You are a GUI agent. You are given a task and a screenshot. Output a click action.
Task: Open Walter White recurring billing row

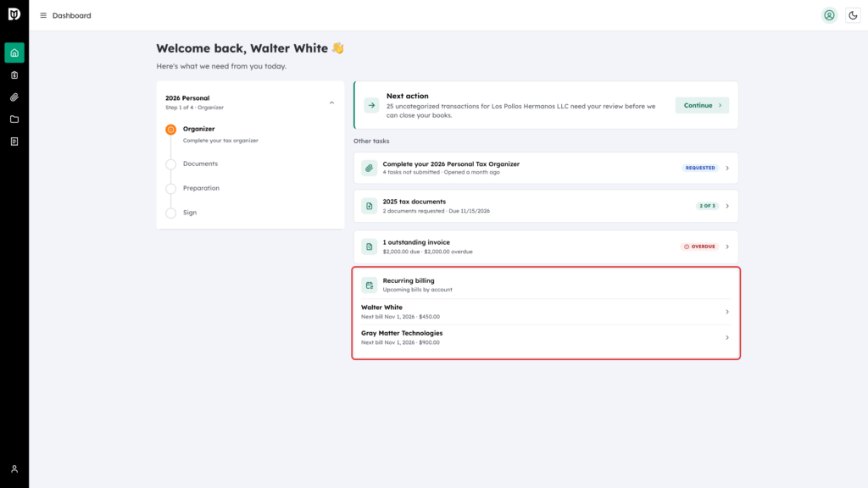(546, 312)
